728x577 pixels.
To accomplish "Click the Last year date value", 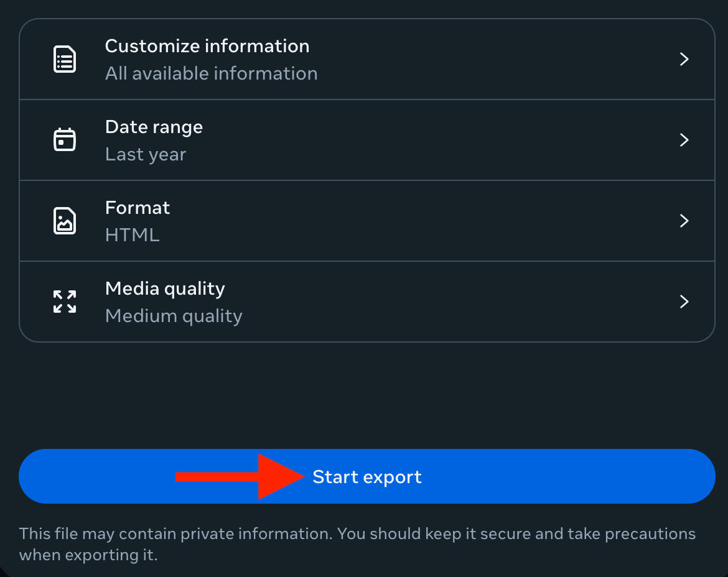I will pos(146,154).
